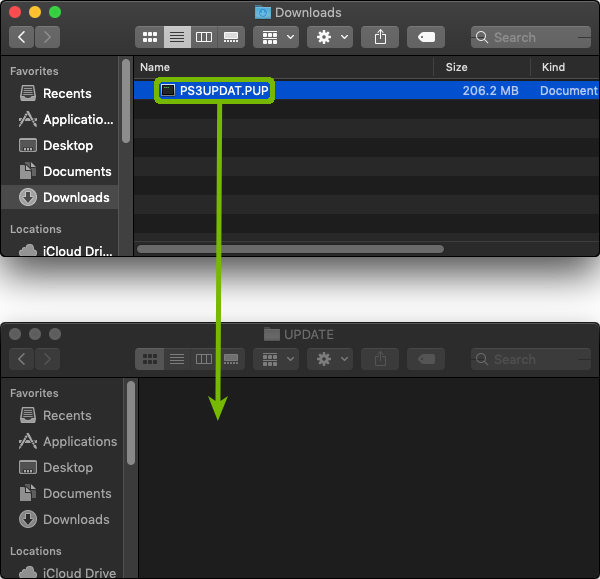The image size is (600, 579).
Task: Click Document kind cell of PS3UPDAT.PUP
Action: [569, 91]
